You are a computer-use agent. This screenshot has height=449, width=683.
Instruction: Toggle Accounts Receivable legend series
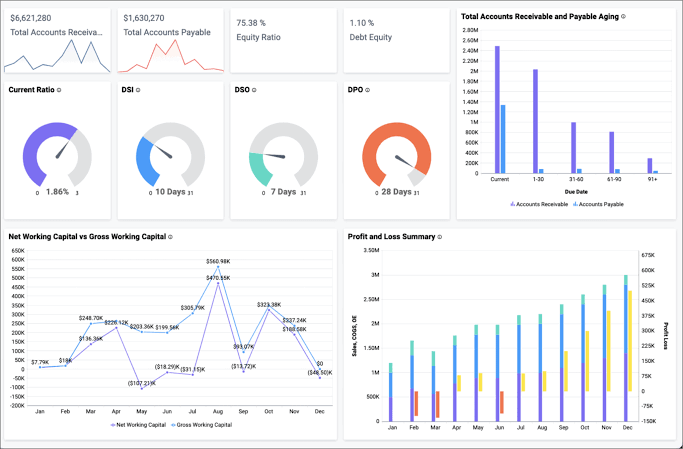point(539,204)
